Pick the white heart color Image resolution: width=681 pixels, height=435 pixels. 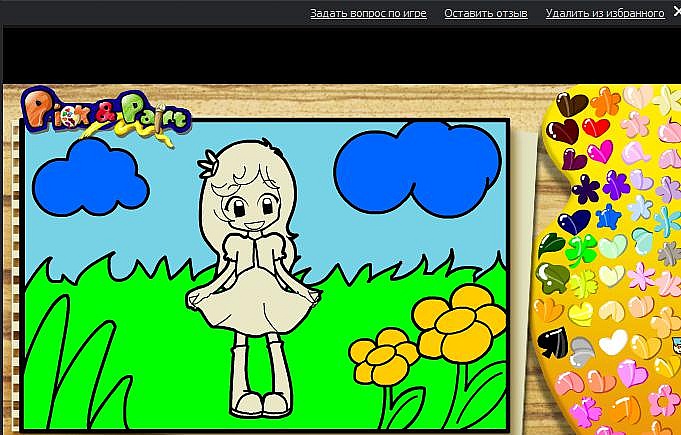(x=613, y=342)
